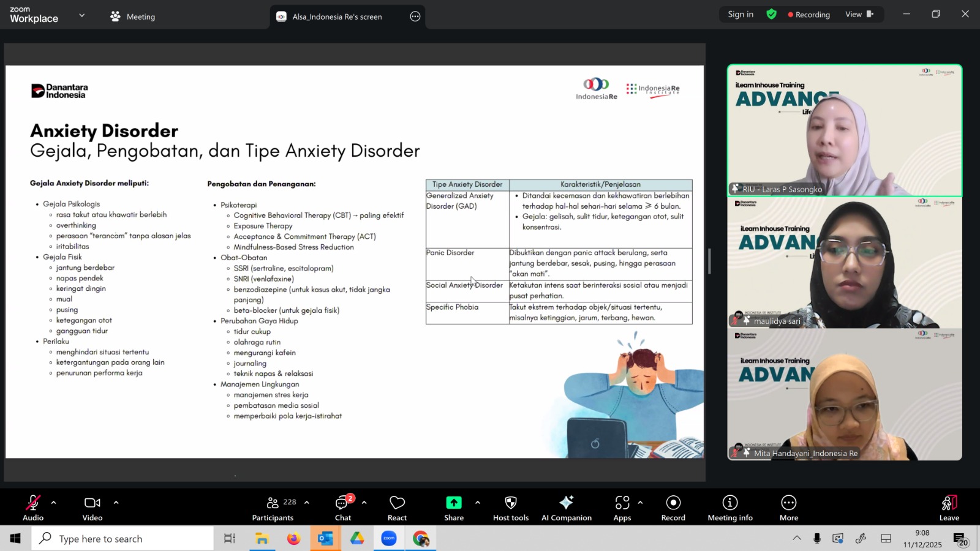
Task: Expand the audio options arrow
Action: tap(54, 503)
